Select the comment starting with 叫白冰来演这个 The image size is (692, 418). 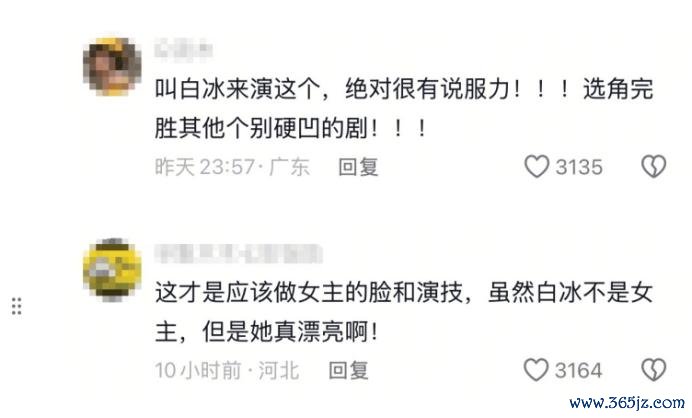(404, 109)
